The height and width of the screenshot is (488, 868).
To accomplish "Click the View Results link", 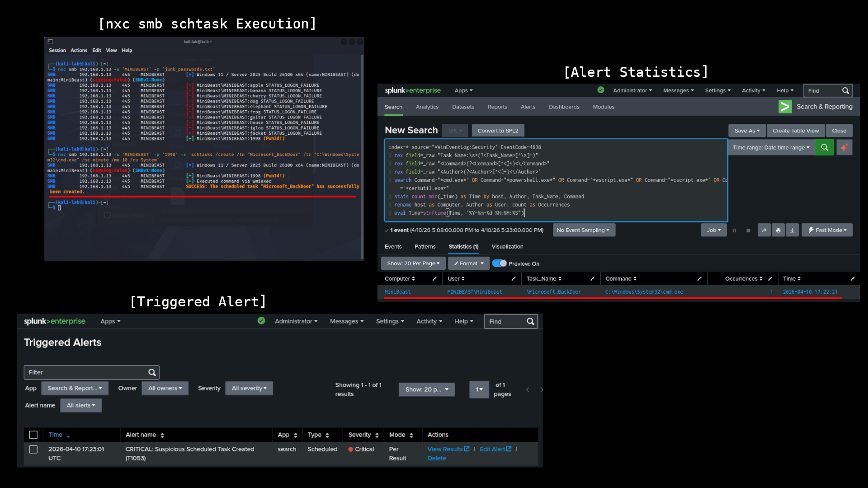I will pos(445,449).
